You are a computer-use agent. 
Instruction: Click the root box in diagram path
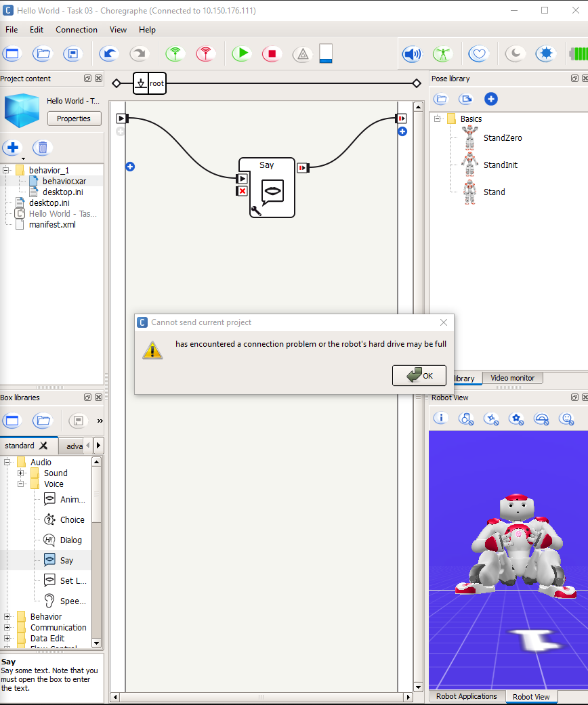click(x=150, y=83)
